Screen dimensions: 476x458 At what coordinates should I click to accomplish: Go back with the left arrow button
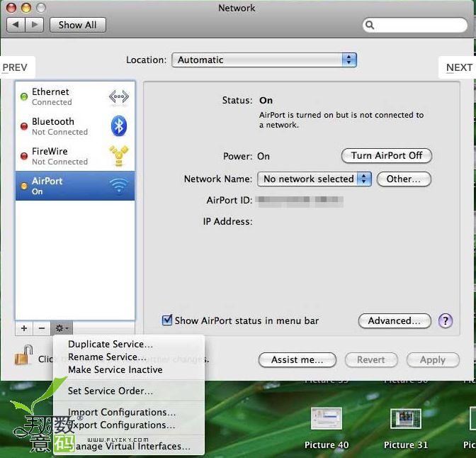pos(16,24)
